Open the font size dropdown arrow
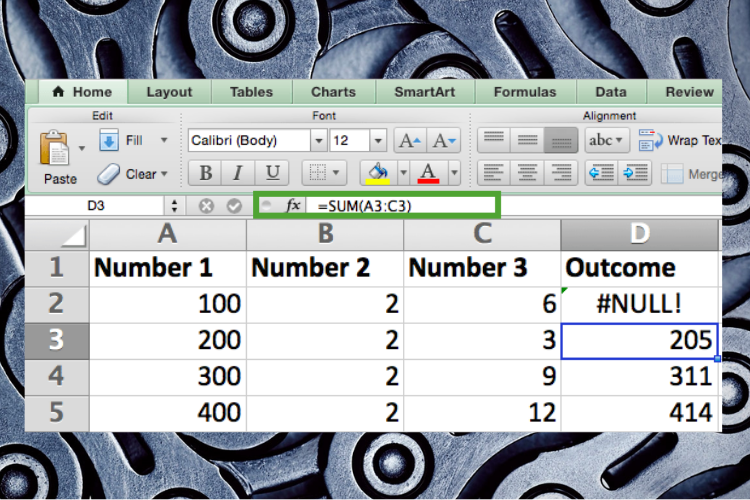This screenshot has width=750, height=500. [x=378, y=141]
